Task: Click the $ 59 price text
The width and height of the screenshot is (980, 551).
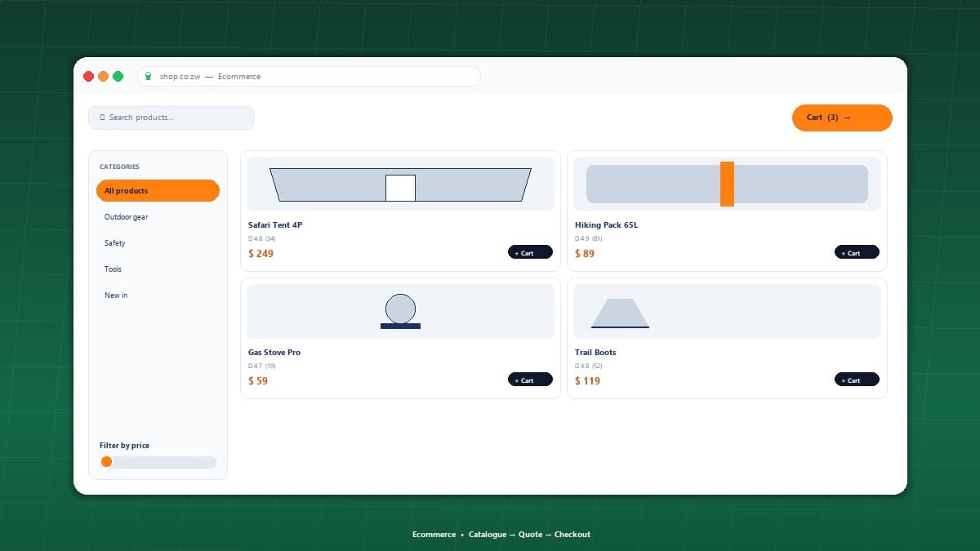Action: pos(258,381)
